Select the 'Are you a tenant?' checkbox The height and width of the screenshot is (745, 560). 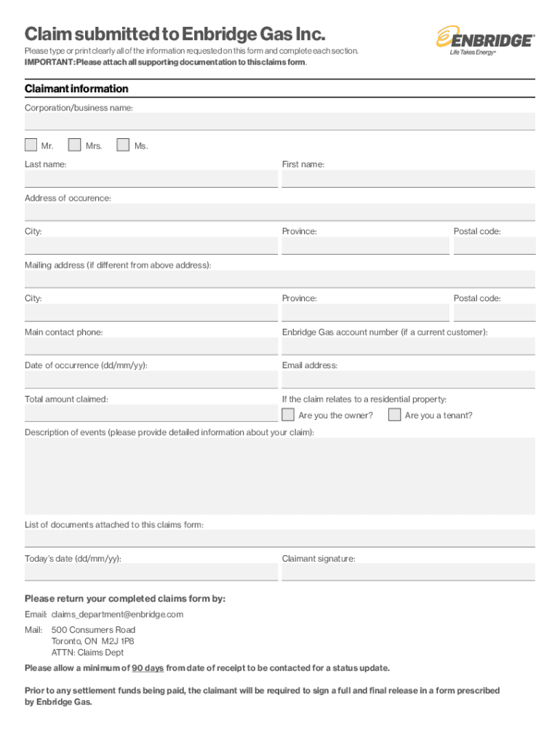tap(394, 415)
